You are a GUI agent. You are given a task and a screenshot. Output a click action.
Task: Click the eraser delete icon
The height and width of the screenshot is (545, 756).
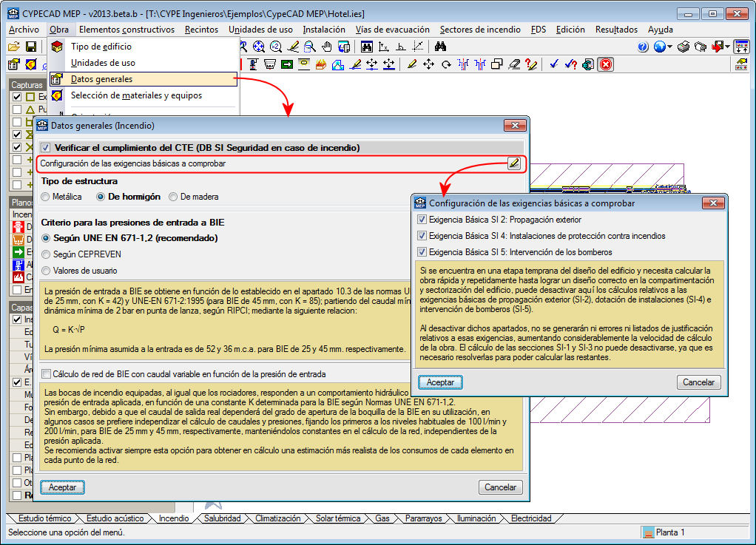click(x=514, y=64)
